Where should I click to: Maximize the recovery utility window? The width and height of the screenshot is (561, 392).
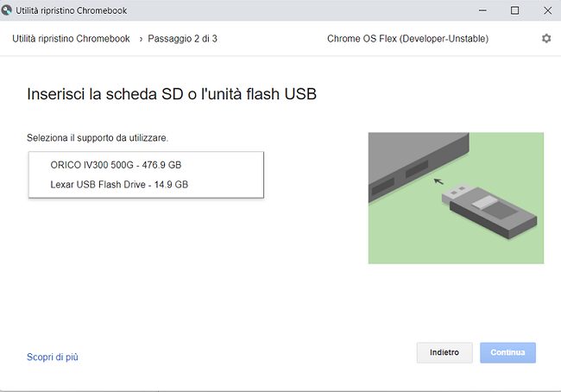(x=515, y=10)
